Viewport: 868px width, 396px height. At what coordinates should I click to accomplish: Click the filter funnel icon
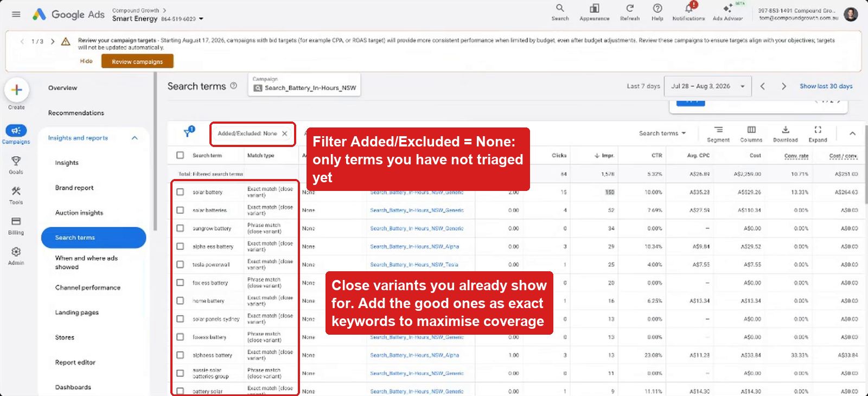pyautogui.click(x=188, y=132)
